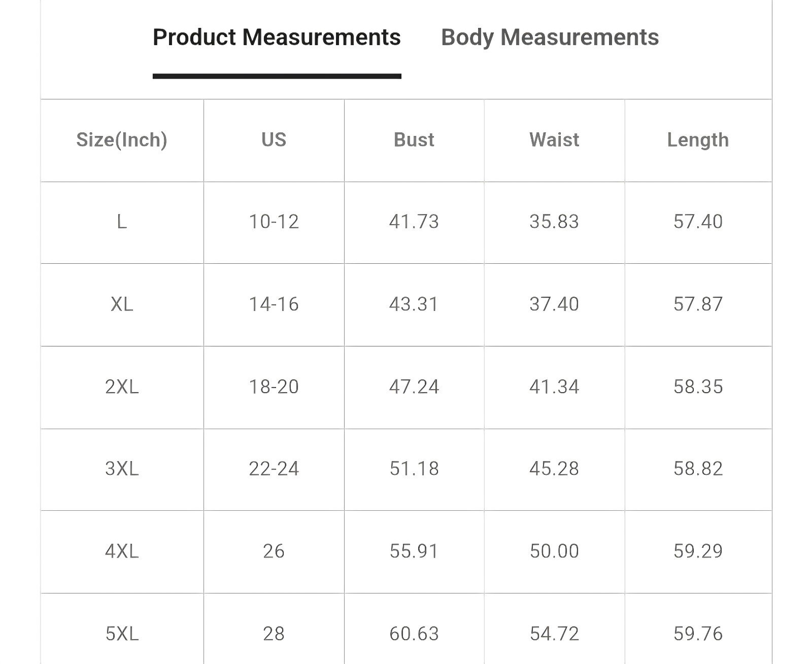Click the Bust column header
Viewport: 812px width, 664px height.
click(414, 140)
